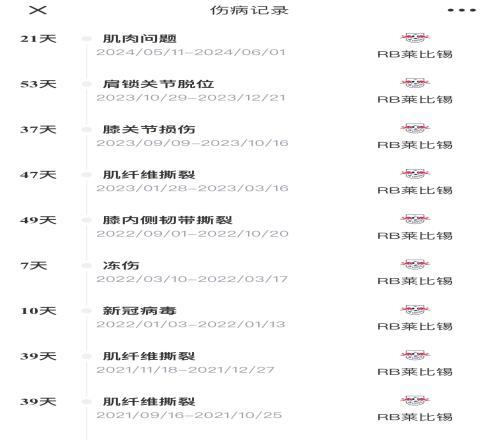Tap RB Leipzig logo beside 冻伤 entry
This screenshot has width=500, height=440.
click(x=415, y=264)
